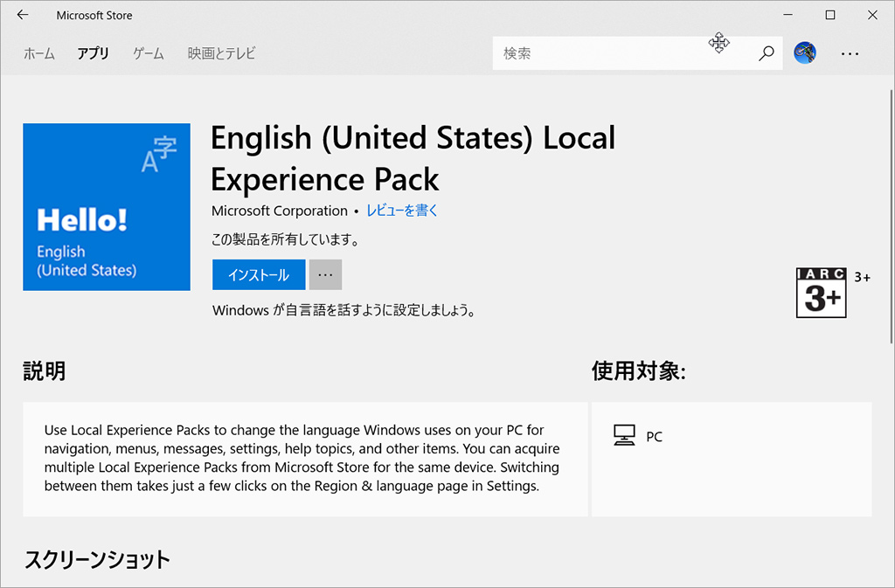The width and height of the screenshot is (895, 588).
Task: Click the Microsoft Store window title
Action: click(x=94, y=16)
